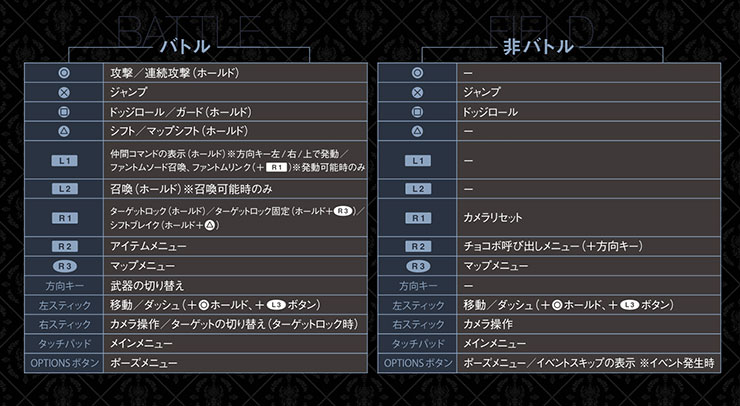Viewport: 740px width, 406px height.
Task: Open the 非バトル section heading
Action: (538, 46)
